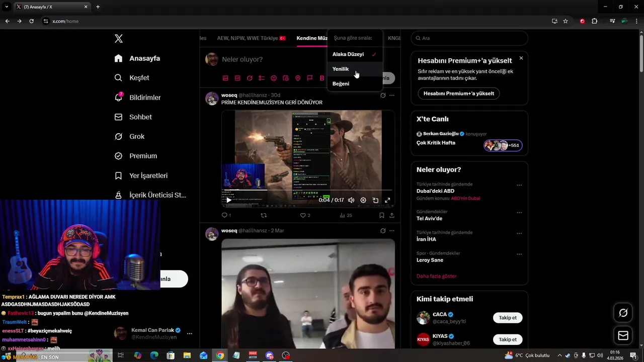Follow CACA with Takip et button
644x362 pixels.
[508, 318]
